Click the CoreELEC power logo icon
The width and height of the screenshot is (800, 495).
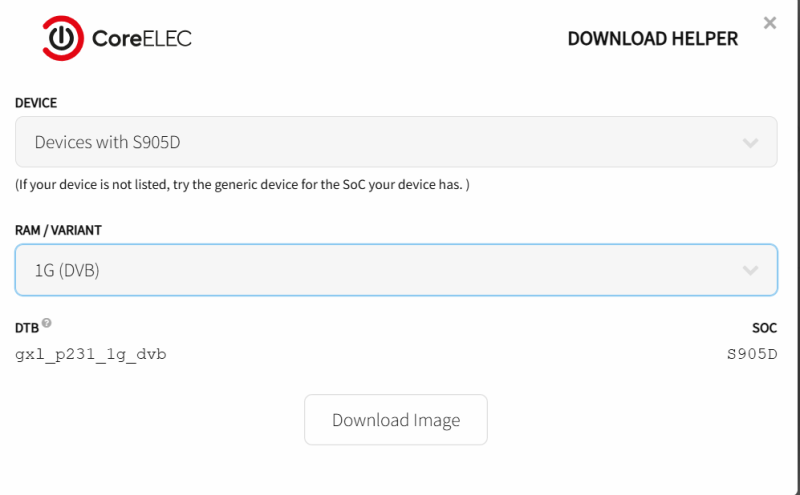(63, 38)
